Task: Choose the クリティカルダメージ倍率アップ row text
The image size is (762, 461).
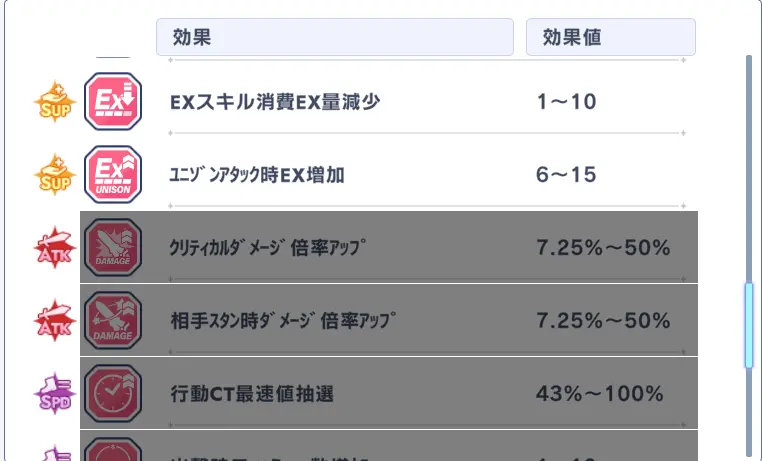Action: pyautogui.click(x=268, y=248)
